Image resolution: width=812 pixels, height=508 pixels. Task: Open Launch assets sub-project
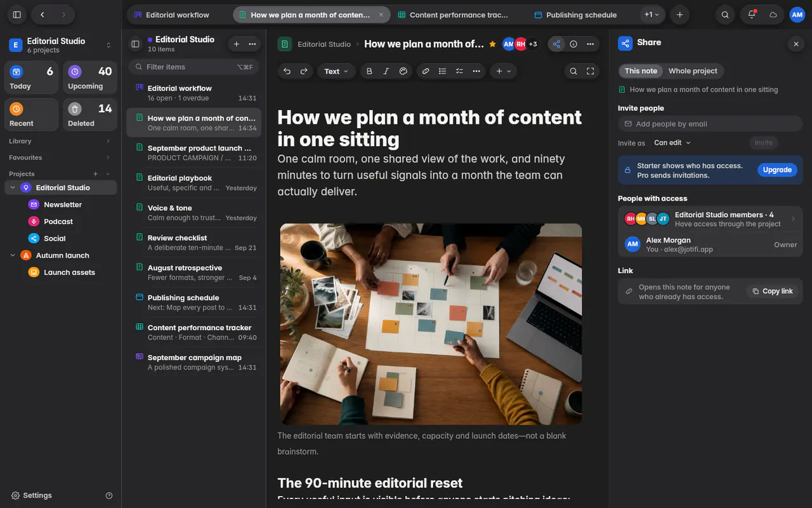point(69,272)
